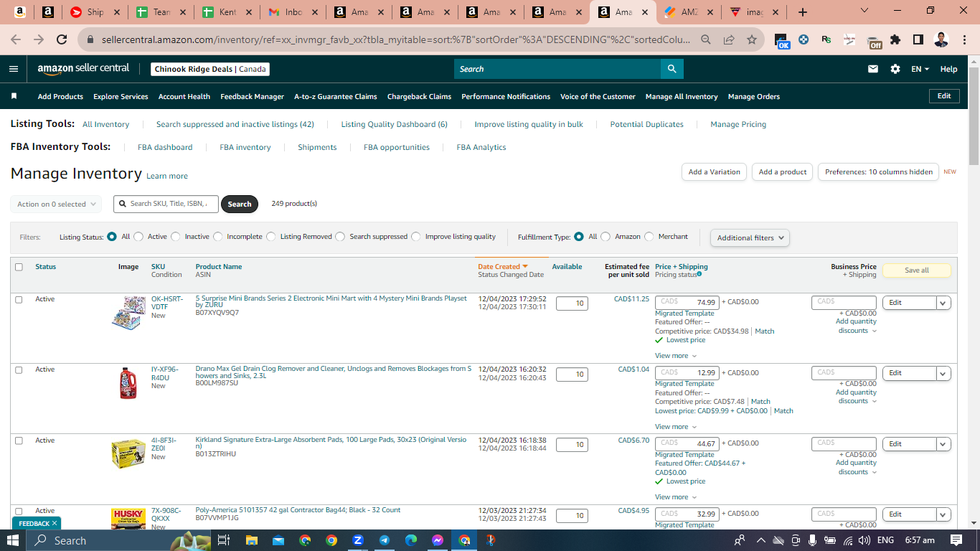Open the Action on 0 selected dropdown
Screen dimensions: 980x551
tap(56, 204)
